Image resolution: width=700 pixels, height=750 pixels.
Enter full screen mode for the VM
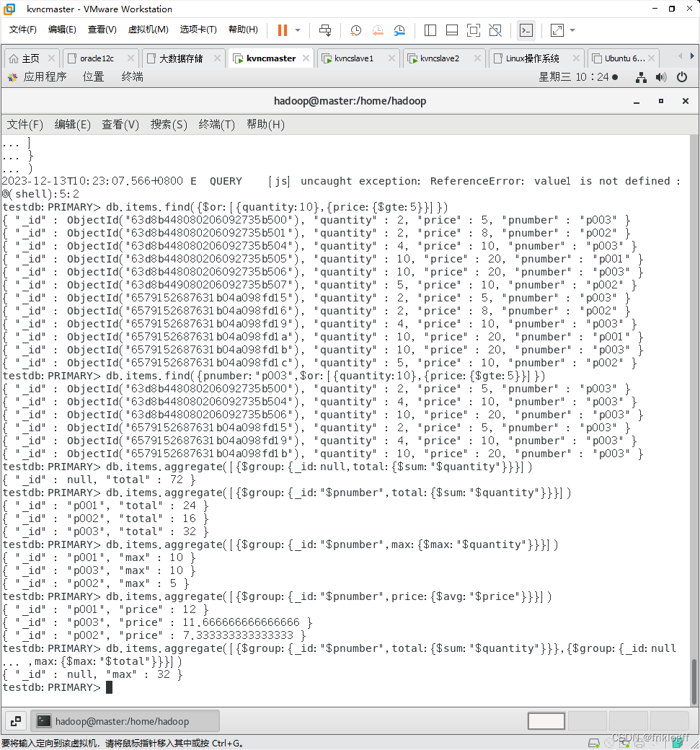coord(474,30)
